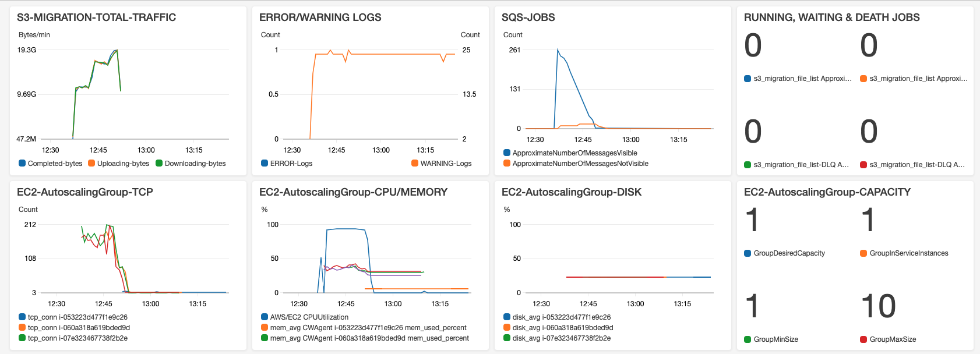Click the red GroupMaxSize legend swatch
980x354 pixels.
[863, 339]
